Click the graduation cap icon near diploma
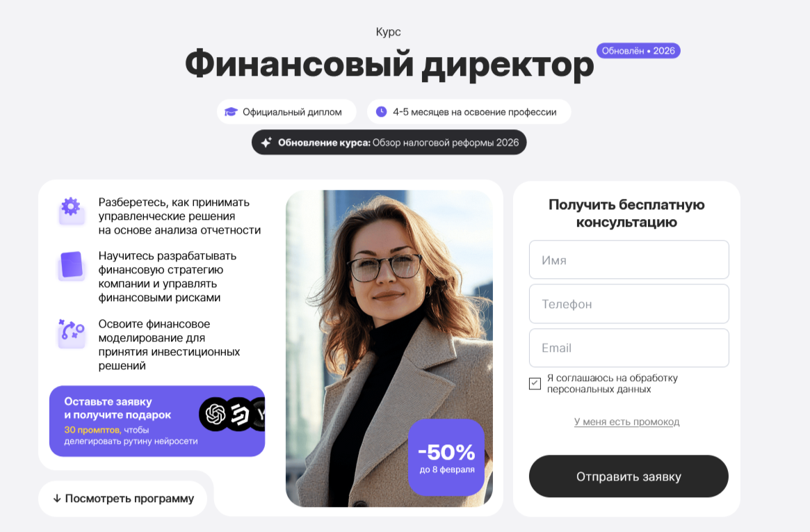The height and width of the screenshot is (532, 810). point(231,112)
